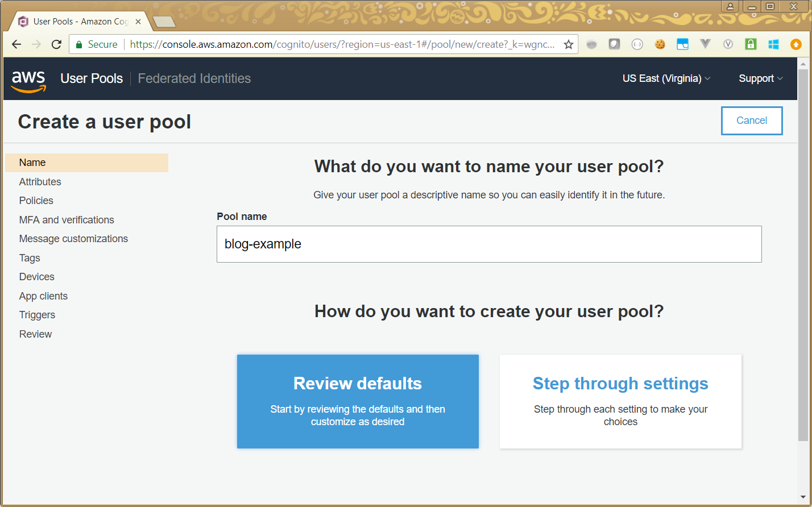Expand the Support menu
The height and width of the screenshot is (507, 812).
pos(760,78)
